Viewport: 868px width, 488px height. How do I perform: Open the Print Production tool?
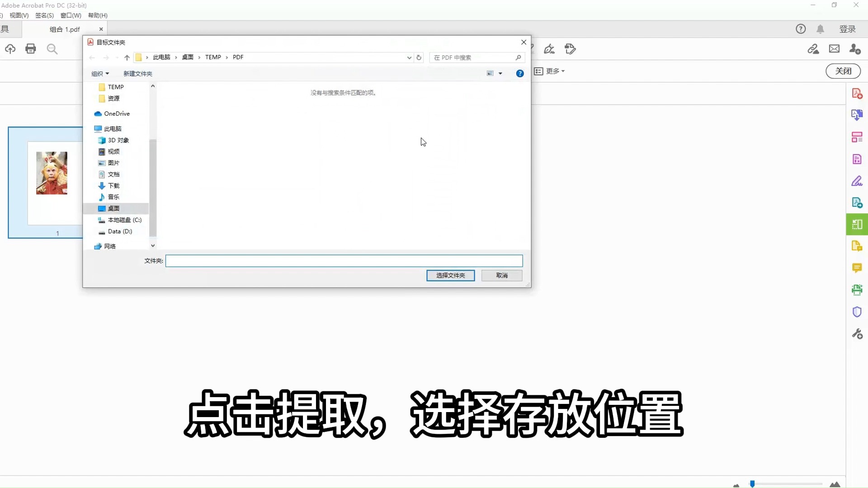[x=858, y=290]
